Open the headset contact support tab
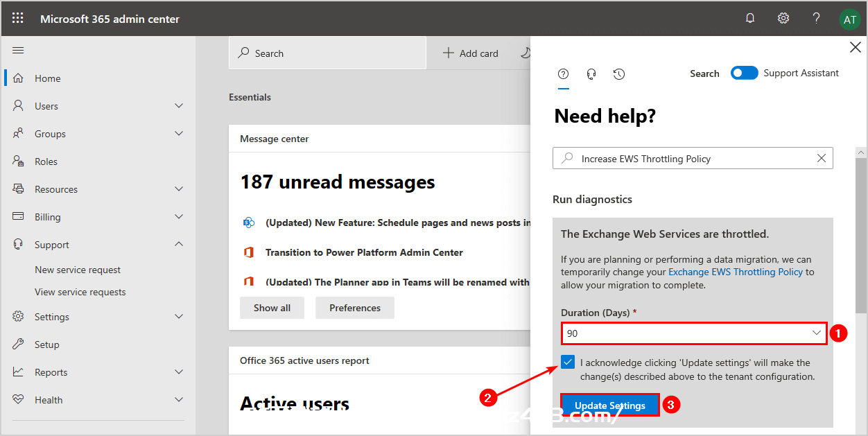This screenshot has height=436, width=868. coord(591,74)
